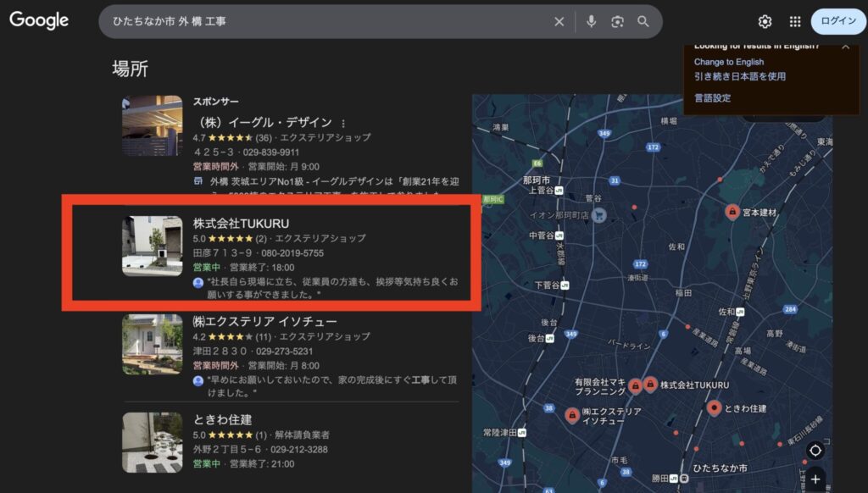Click the 那珂市 label on map

pyautogui.click(x=537, y=180)
